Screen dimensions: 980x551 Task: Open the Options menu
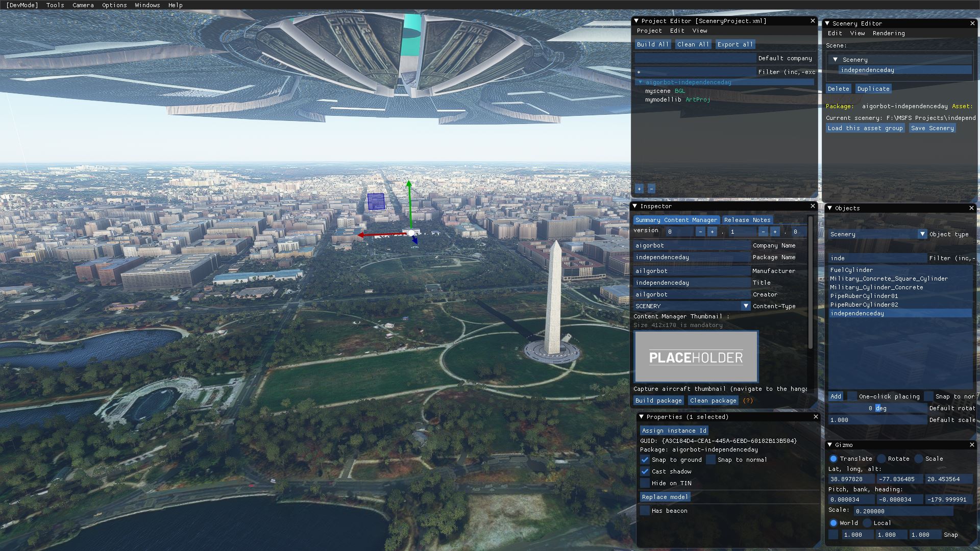(114, 5)
